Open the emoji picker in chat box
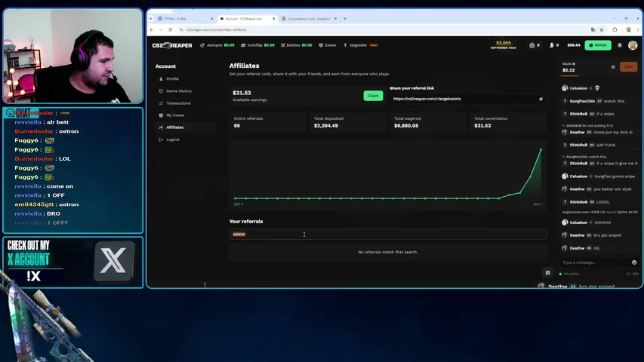Screen dimensions: 644x362 [x=634, y=262]
